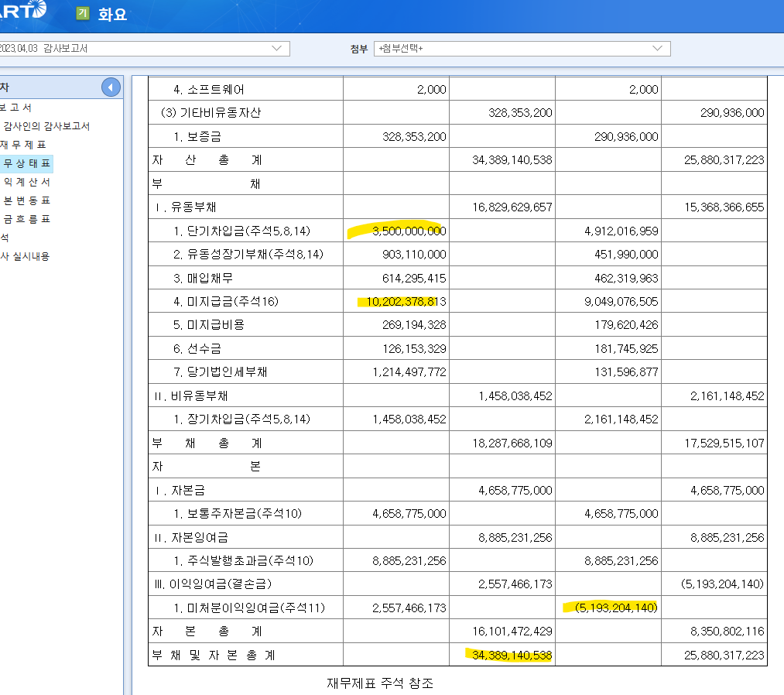Open the 손익계산서 tree entry
784x695 pixels.
coord(26,182)
